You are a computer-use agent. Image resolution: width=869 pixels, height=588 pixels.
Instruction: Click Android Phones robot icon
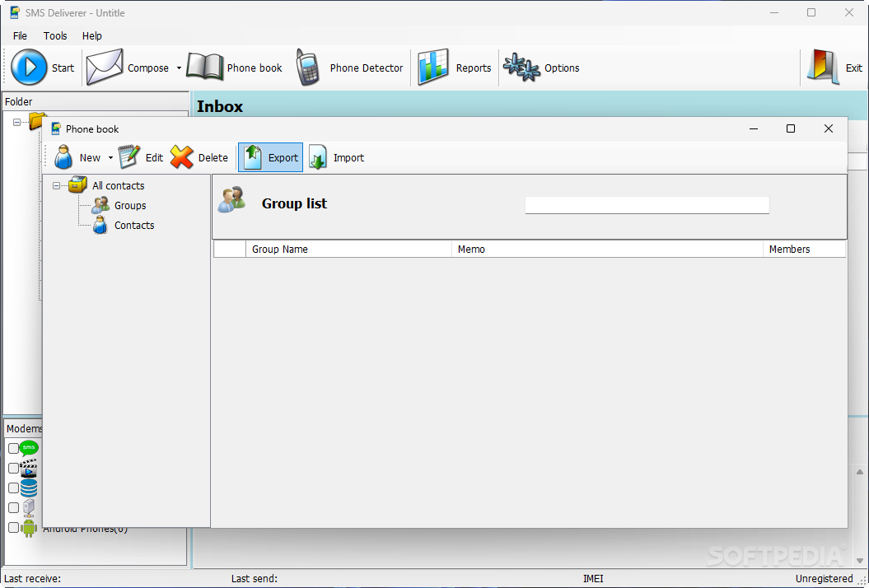coord(29,528)
